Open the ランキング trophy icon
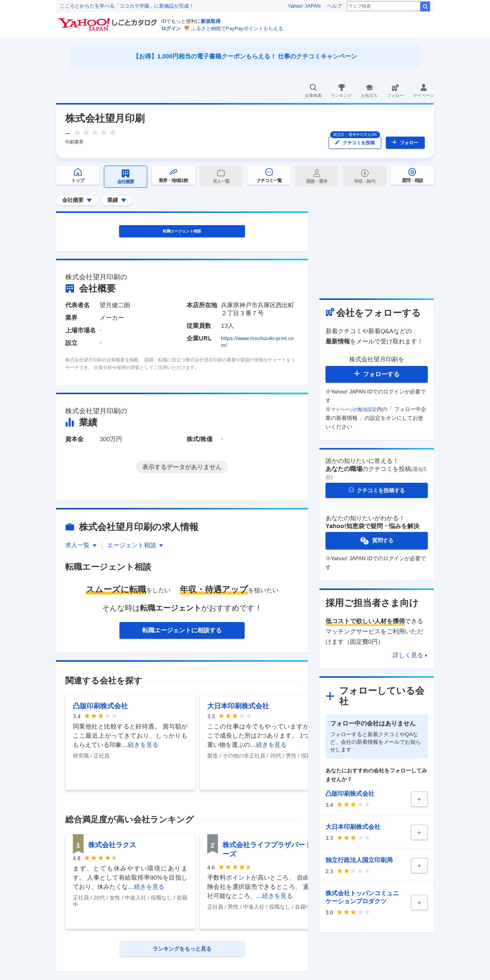This screenshot has width=490, height=980. coord(341,90)
